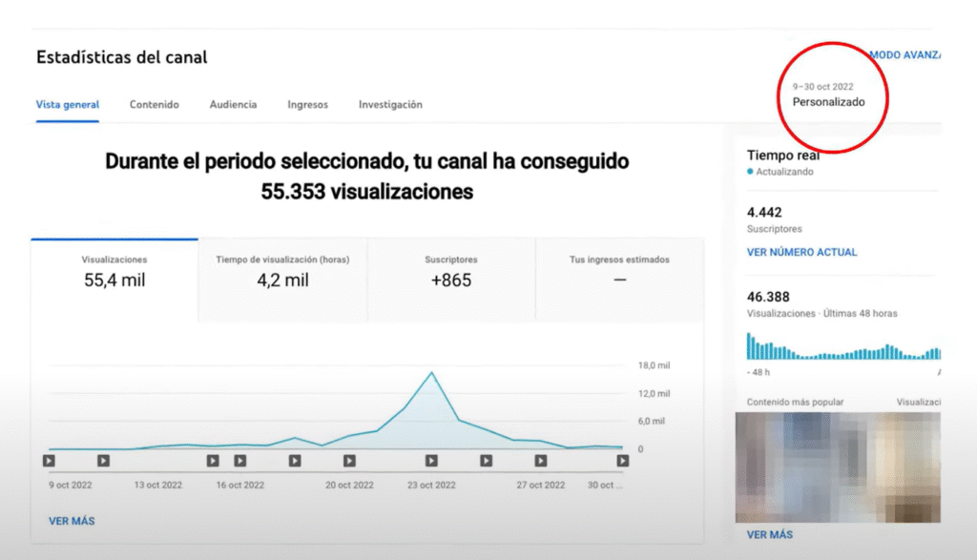This screenshot has width=977, height=560.
Task: Click the 12,0 mil axis label
Action: 654,394
